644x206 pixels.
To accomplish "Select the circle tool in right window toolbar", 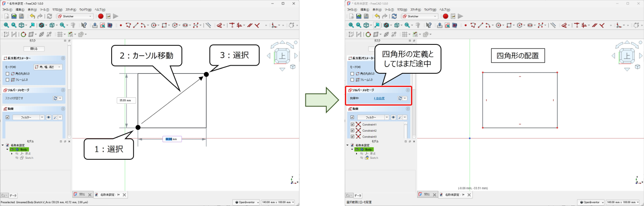I will 498,25.
